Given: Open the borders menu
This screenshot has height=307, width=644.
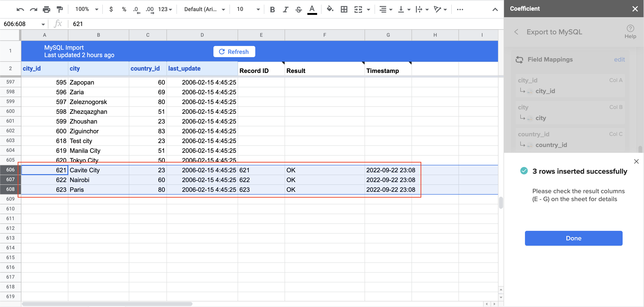Looking at the screenshot, I should click(344, 10).
